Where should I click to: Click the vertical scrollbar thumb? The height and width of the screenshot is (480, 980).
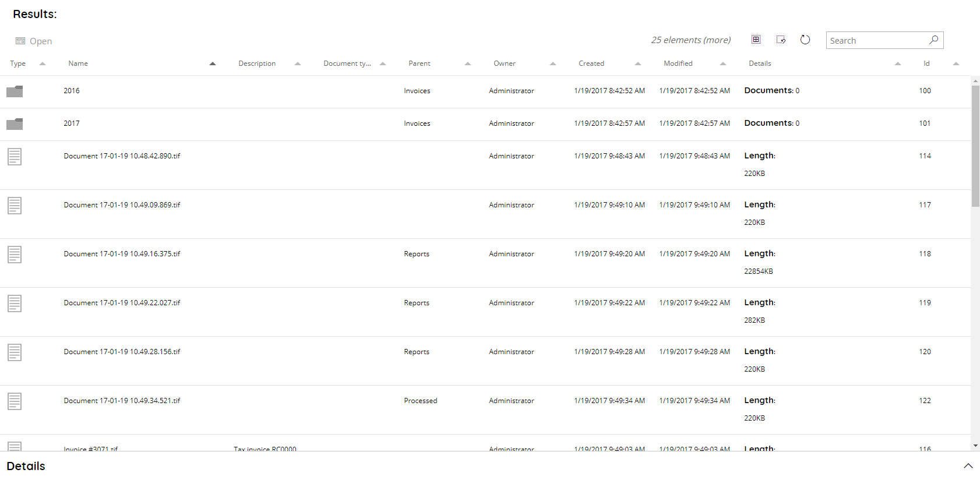pyautogui.click(x=975, y=146)
